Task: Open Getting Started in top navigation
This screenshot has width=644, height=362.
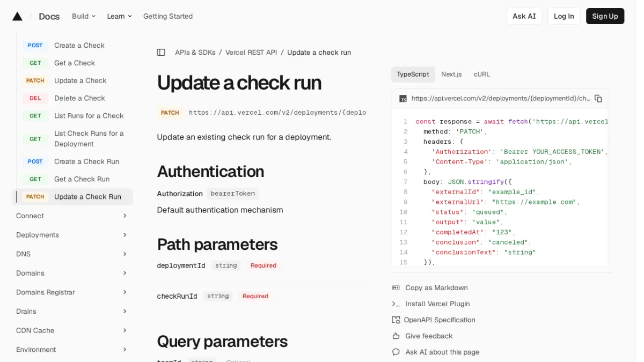Action: (168, 16)
